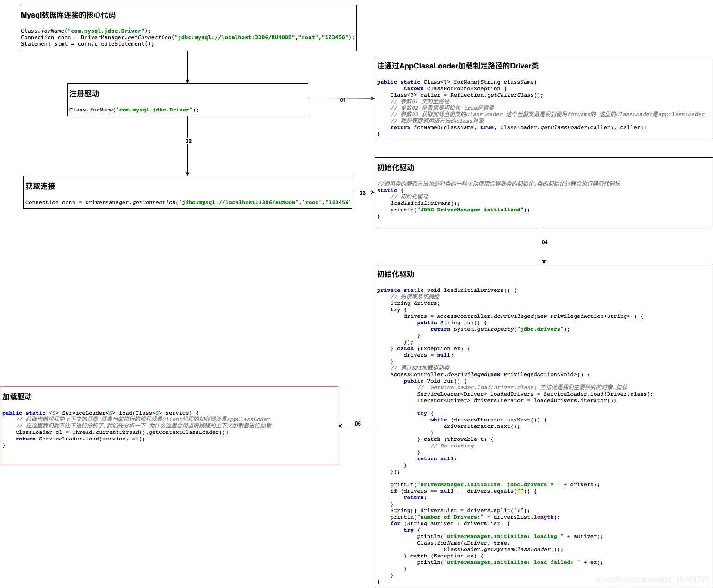Click the "获取连接" box heading
Screen dimensions: 713x588
tap(40, 186)
